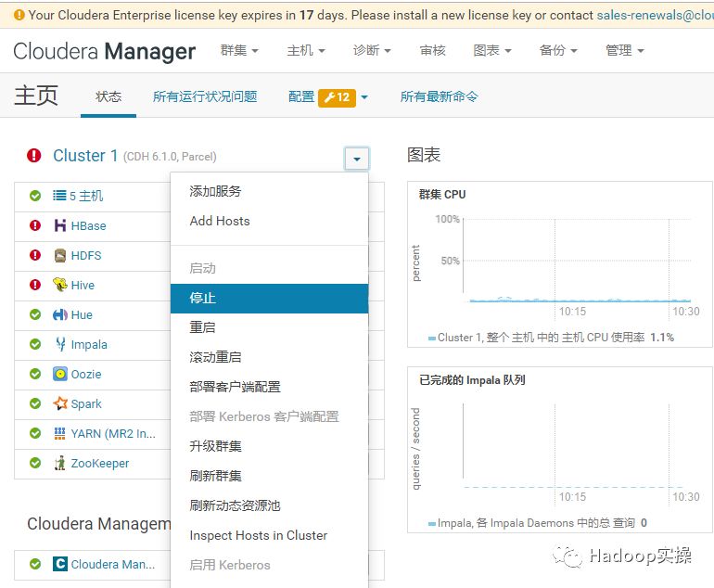The width and height of the screenshot is (714, 588).
Task: Click the orange wrench 12 configuration badge
Action: [x=337, y=97]
